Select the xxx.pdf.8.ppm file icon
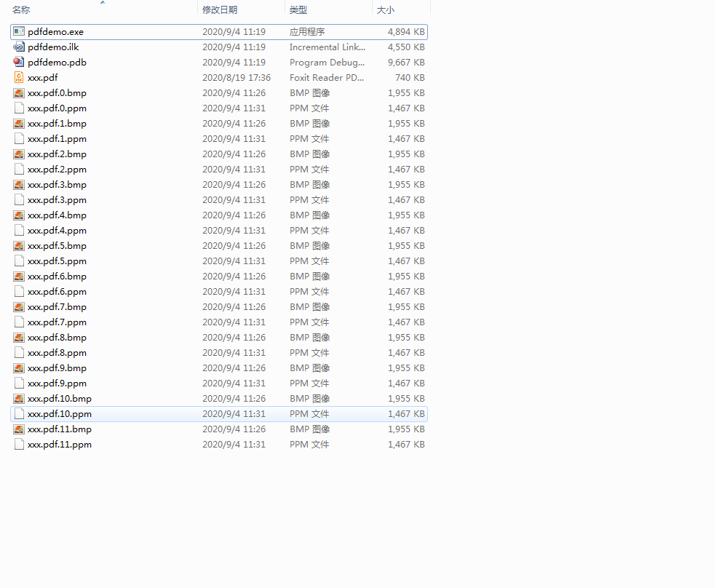Image resolution: width=714 pixels, height=588 pixels. 19,352
